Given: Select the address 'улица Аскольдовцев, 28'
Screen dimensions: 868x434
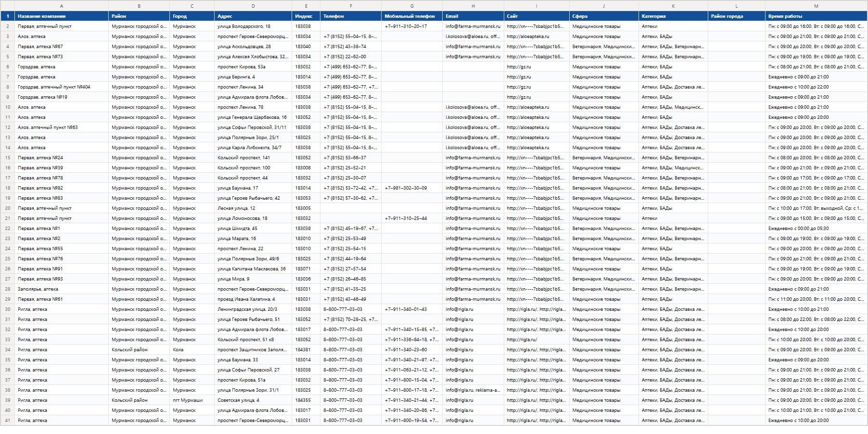Looking at the screenshot, I should [253, 47].
